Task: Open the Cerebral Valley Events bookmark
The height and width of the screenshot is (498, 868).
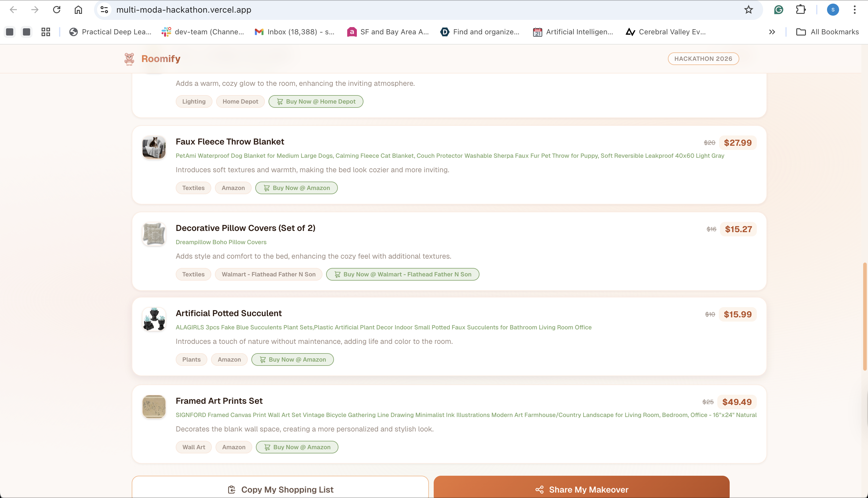Action: pos(666,32)
